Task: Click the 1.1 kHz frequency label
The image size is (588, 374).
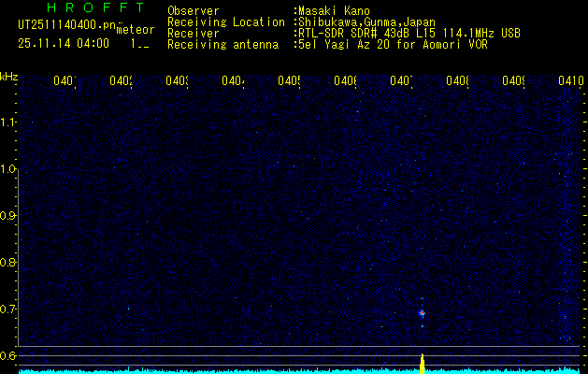Action: (x=9, y=122)
